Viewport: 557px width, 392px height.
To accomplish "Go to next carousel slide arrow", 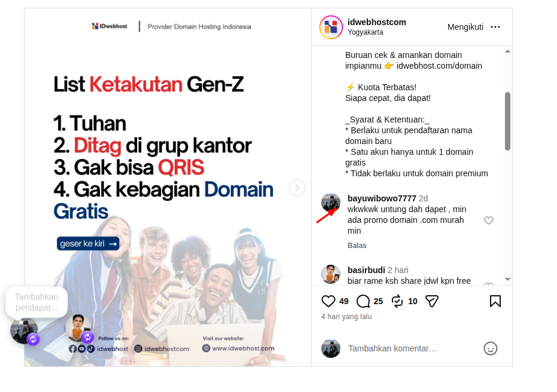I will 297,187.
